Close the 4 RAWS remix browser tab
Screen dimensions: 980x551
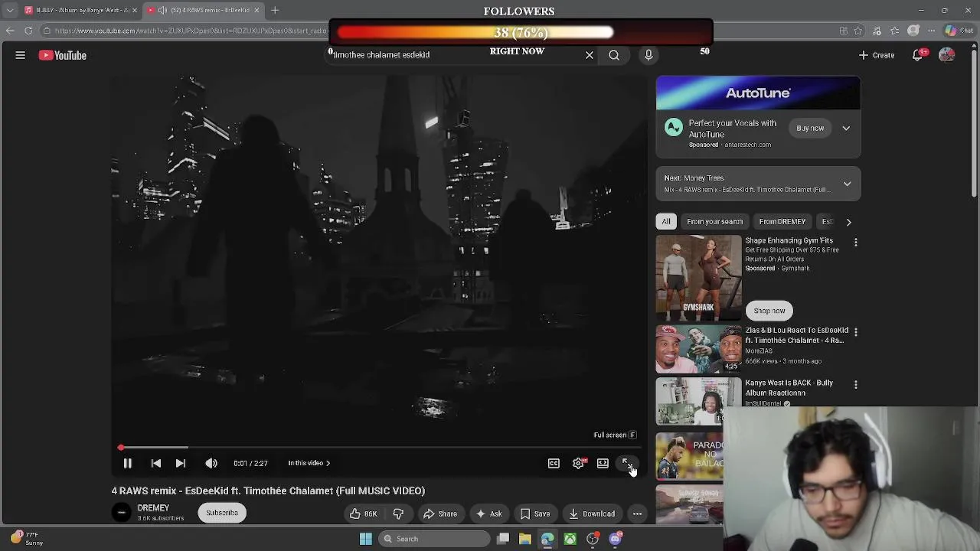pyautogui.click(x=256, y=10)
